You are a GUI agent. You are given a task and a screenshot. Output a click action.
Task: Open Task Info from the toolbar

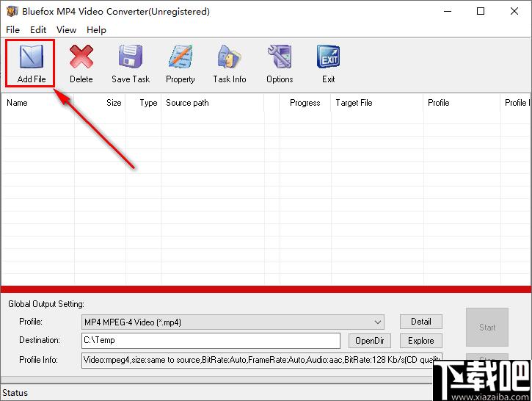tap(230, 57)
